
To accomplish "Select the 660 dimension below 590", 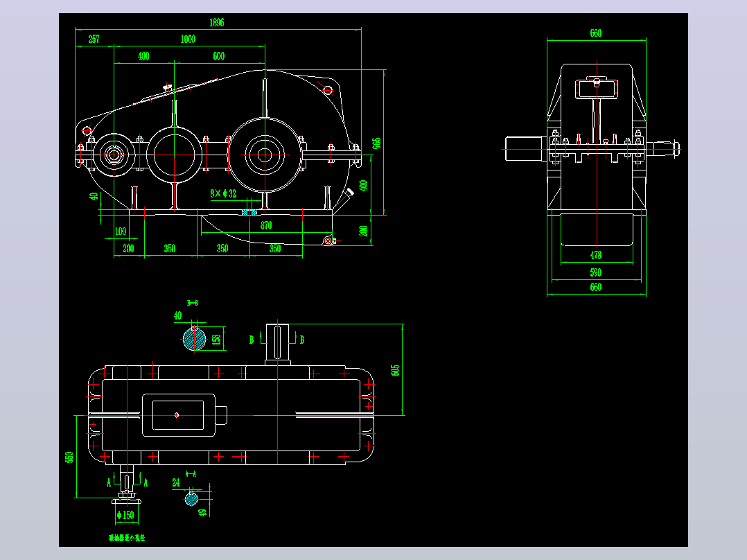I will click(x=595, y=287).
